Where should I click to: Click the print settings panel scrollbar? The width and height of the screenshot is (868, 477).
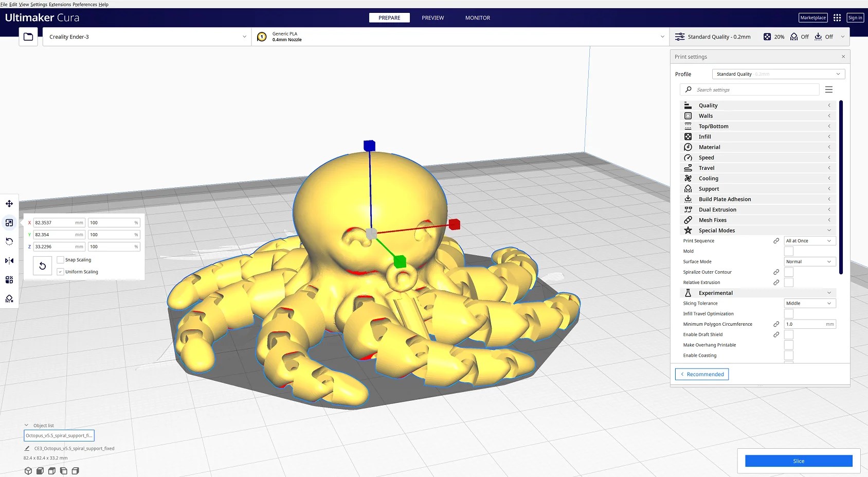pyautogui.click(x=841, y=187)
